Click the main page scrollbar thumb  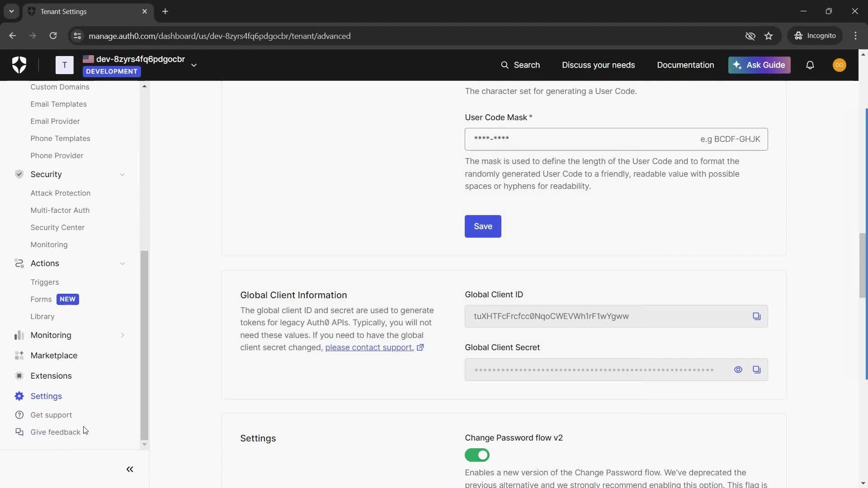pyautogui.click(x=863, y=265)
